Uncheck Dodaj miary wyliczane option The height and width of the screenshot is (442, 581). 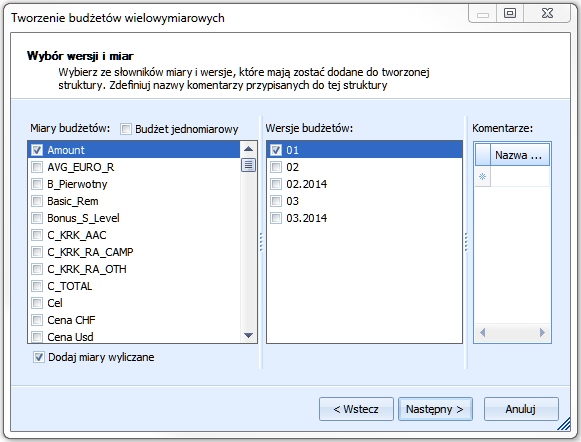(39, 357)
